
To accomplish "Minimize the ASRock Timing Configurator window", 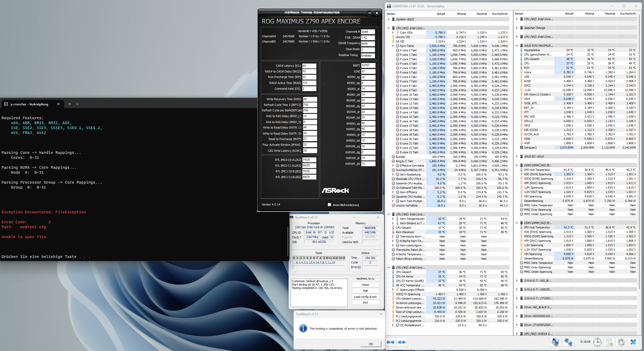I will (369, 13).
